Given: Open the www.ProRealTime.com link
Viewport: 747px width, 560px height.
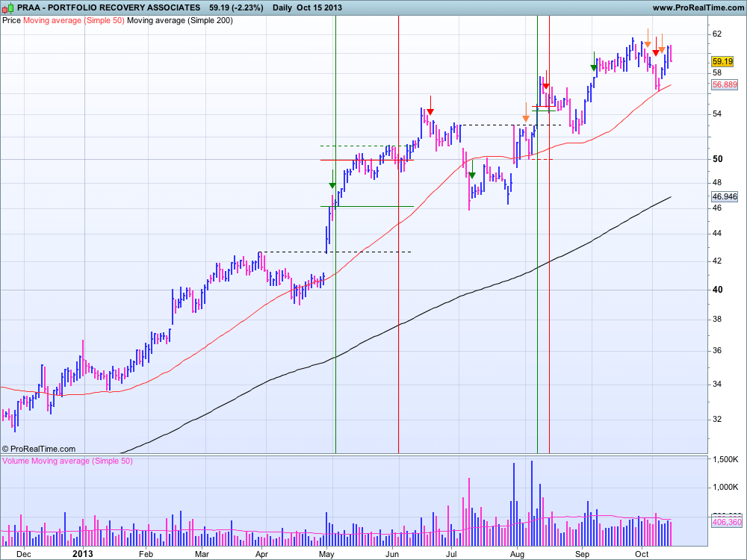Looking at the screenshot, I should pyautogui.click(x=698, y=7).
